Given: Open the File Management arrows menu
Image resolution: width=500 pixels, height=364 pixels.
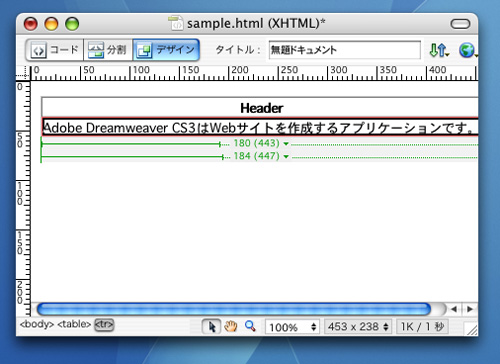Looking at the screenshot, I should (x=439, y=50).
